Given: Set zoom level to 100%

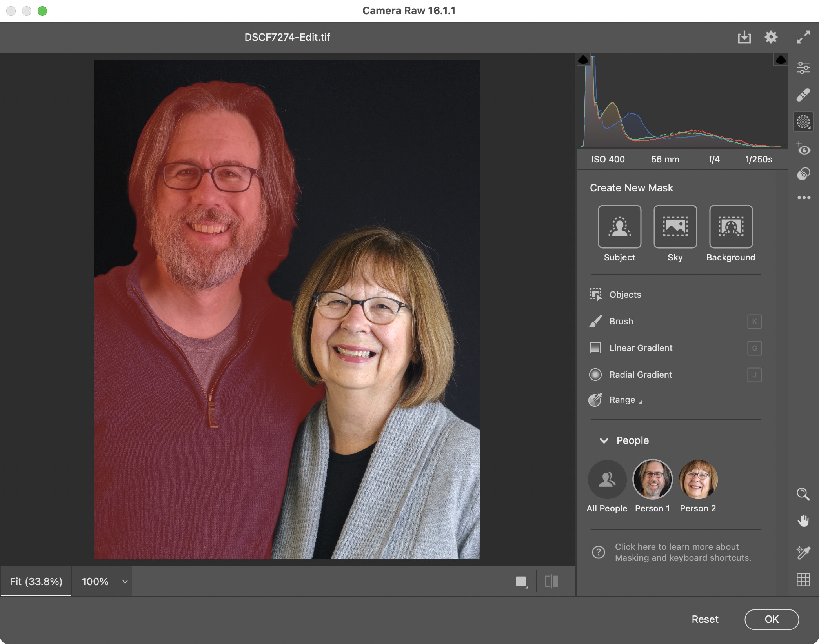Looking at the screenshot, I should 95,581.
